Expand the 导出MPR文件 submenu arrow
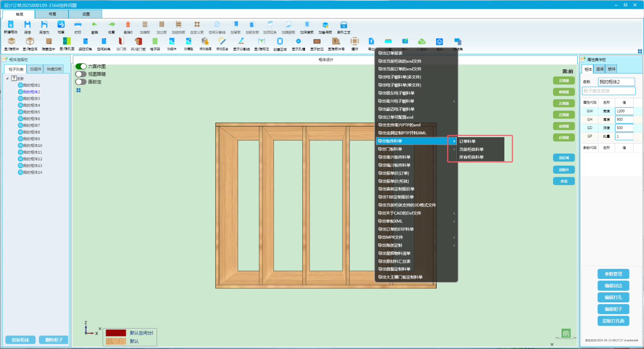 click(x=454, y=237)
